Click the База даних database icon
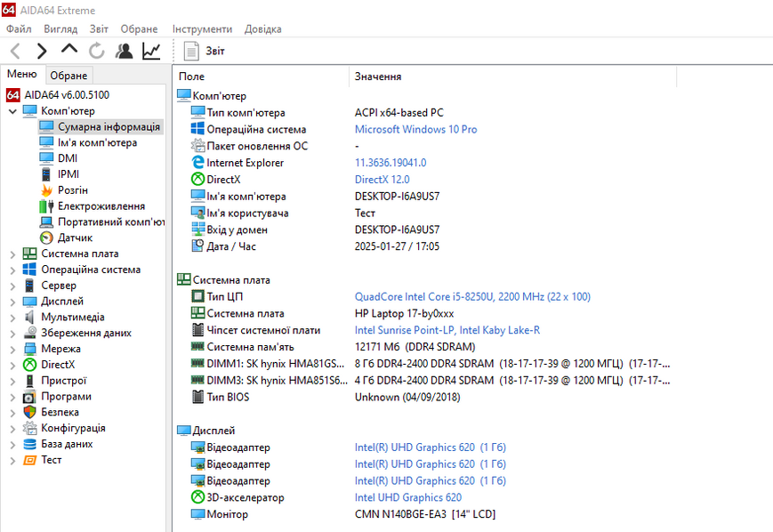773x532 pixels. click(29, 444)
